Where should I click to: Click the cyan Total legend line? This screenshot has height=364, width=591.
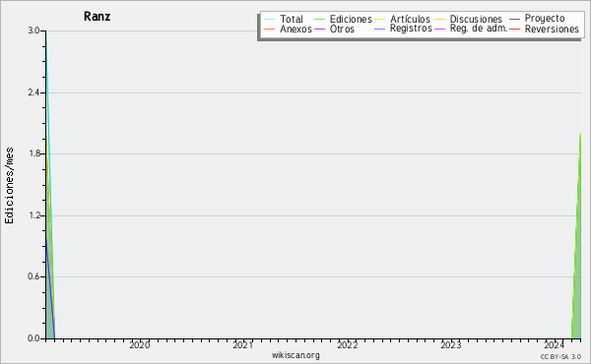coord(270,20)
